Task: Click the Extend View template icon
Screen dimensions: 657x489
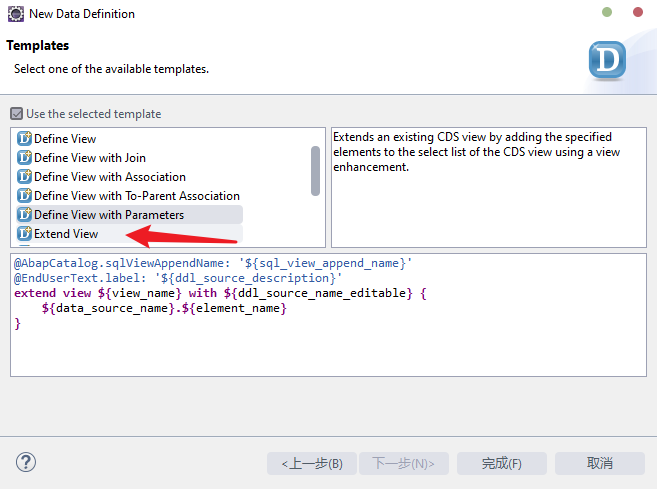Action: [x=24, y=234]
